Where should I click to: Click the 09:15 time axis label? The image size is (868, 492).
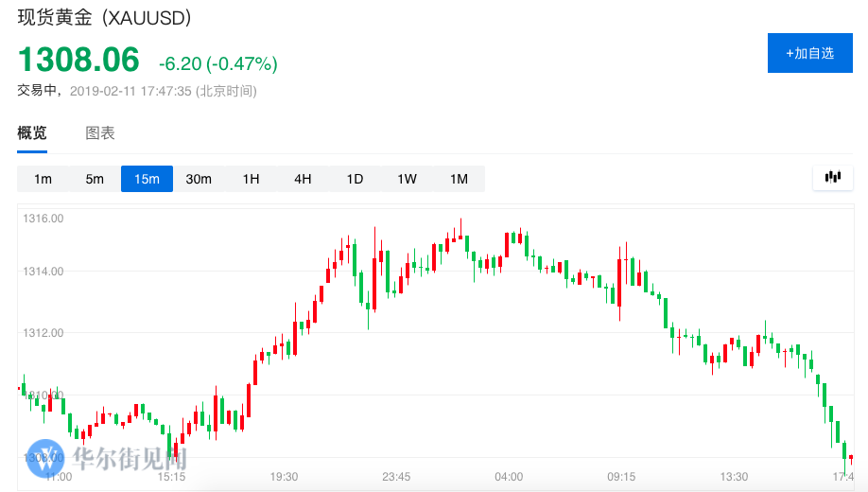pyautogui.click(x=621, y=477)
